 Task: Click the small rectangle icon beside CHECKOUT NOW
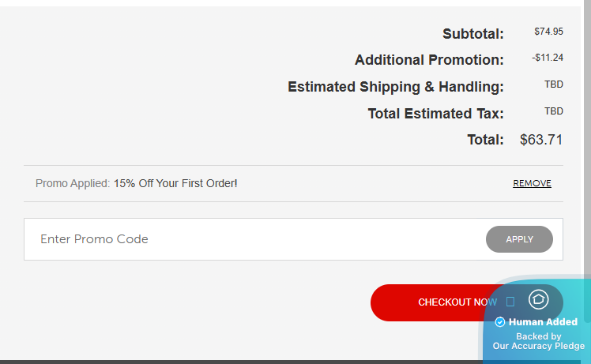(510, 302)
